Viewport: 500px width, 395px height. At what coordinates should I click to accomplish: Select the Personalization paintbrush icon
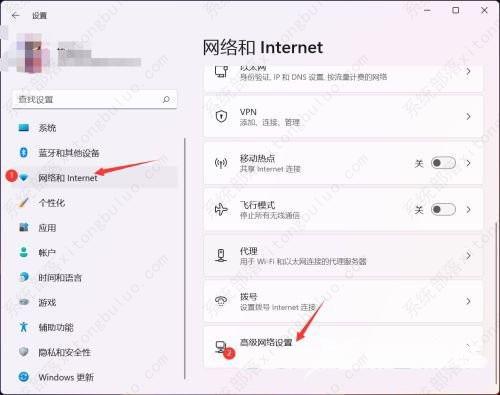[24, 202]
